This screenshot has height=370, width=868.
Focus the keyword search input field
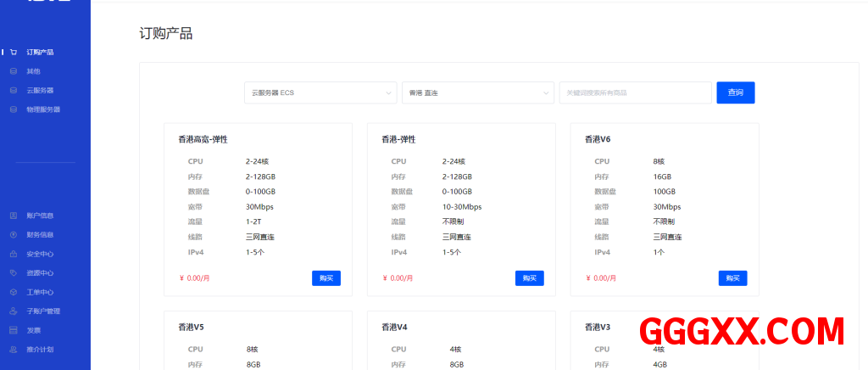tap(635, 92)
